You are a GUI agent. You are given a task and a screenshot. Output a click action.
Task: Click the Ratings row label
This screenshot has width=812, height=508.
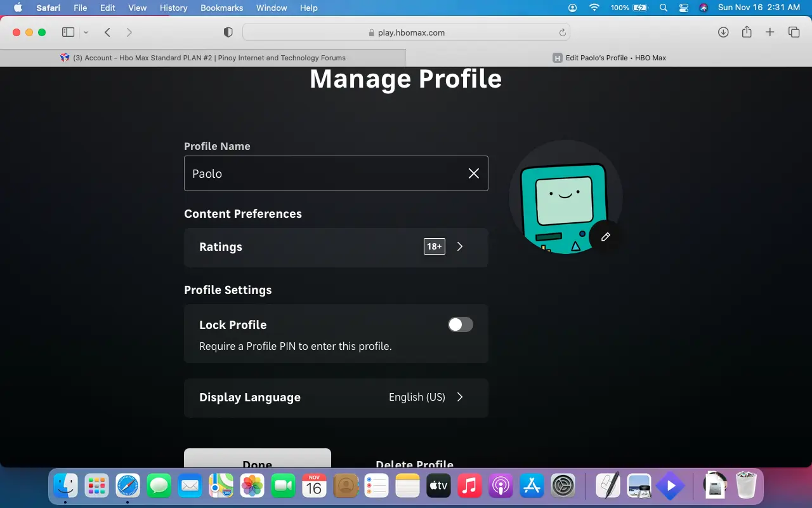[x=221, y=247]
